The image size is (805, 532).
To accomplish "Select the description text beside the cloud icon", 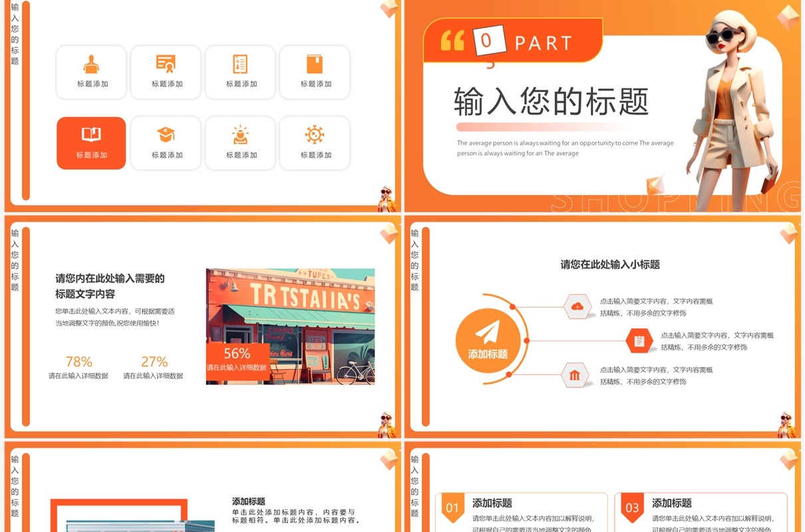I will [x=656, y=307].
